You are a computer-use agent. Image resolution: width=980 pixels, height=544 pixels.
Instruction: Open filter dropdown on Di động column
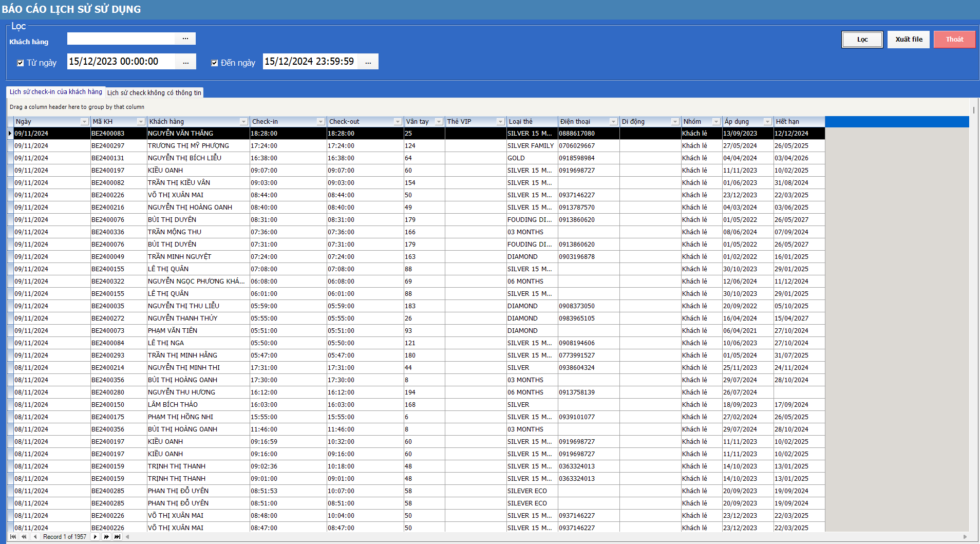pyautogui.click(x=675, y=122)
